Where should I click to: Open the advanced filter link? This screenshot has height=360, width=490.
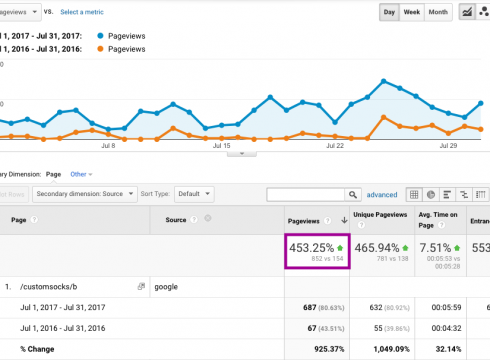coord(382,195)
